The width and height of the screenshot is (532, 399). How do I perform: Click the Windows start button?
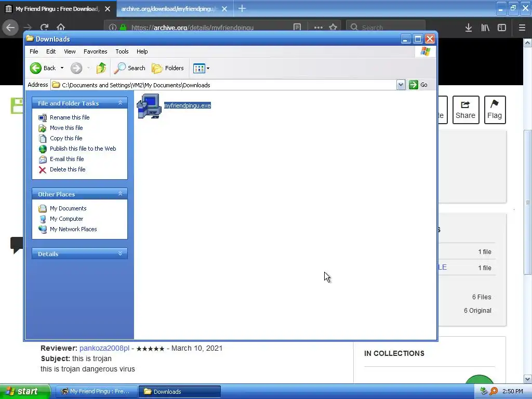tap(25, 392)
